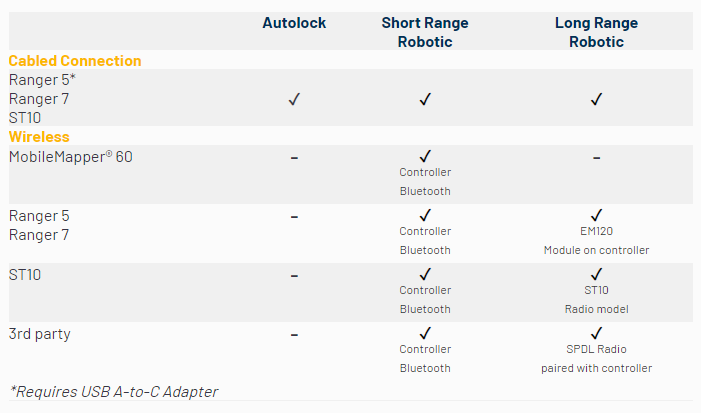This screenshot has width=701, height=413.
Task: Select the checkmark above SPDL Radio
Action: [x=596, y=333]
